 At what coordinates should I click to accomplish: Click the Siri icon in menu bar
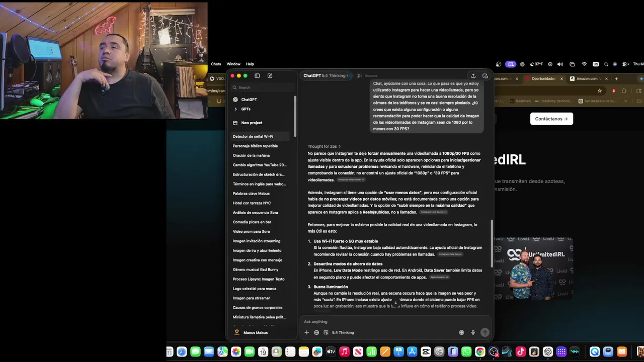tap(615, 64)
